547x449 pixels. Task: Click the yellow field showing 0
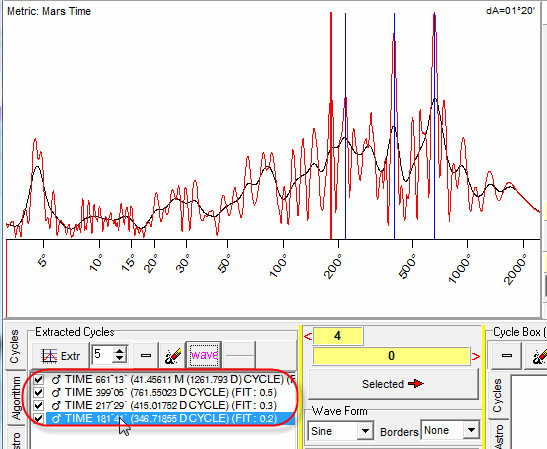click(x=391, y=356)
